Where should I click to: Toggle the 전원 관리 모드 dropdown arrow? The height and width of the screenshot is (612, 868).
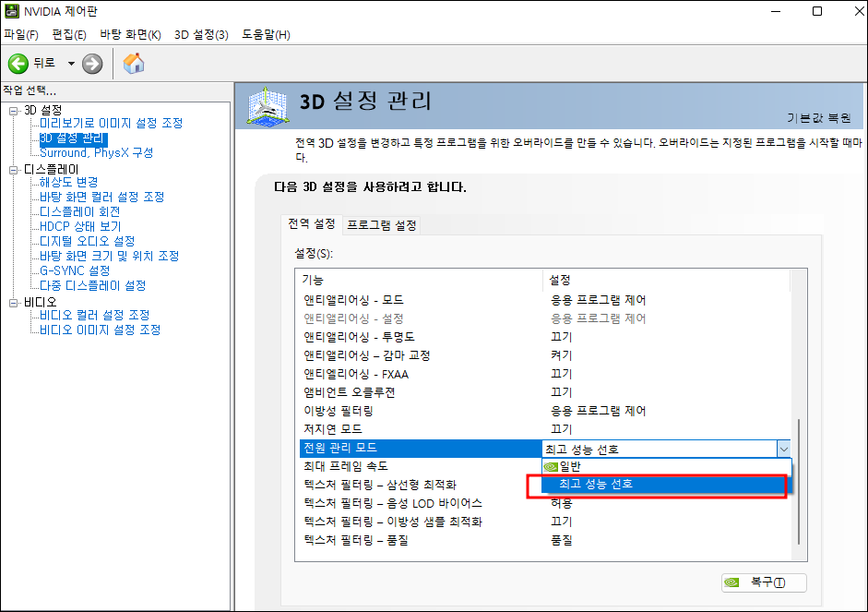(x=783, y=450)
